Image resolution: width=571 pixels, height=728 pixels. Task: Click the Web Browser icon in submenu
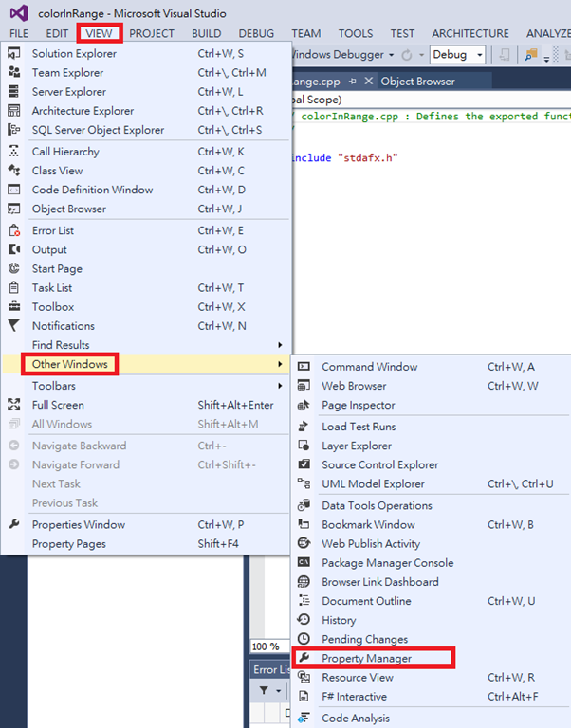[304, 386]
